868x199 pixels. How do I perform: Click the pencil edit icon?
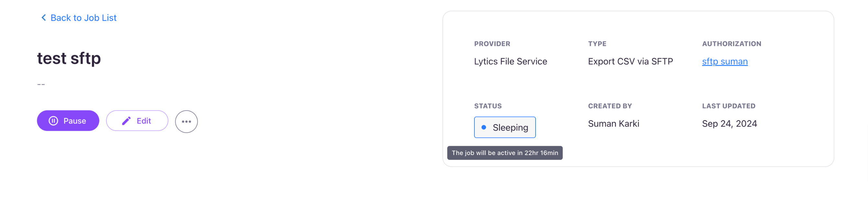126,121
